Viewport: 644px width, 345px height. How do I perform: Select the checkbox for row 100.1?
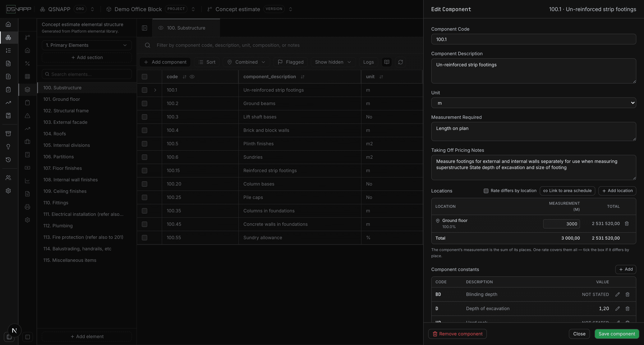[x=145, y=90]
